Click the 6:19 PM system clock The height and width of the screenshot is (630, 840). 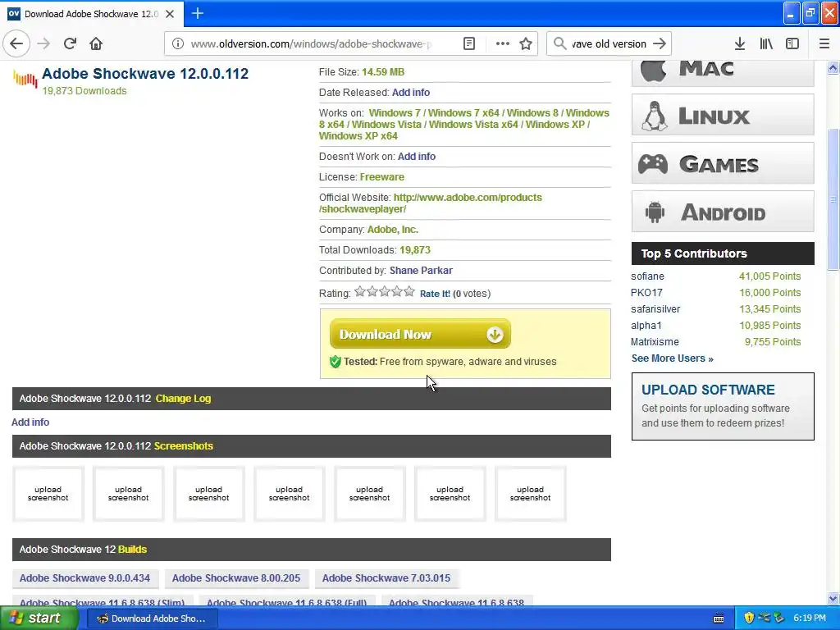(x=810, y=619)
